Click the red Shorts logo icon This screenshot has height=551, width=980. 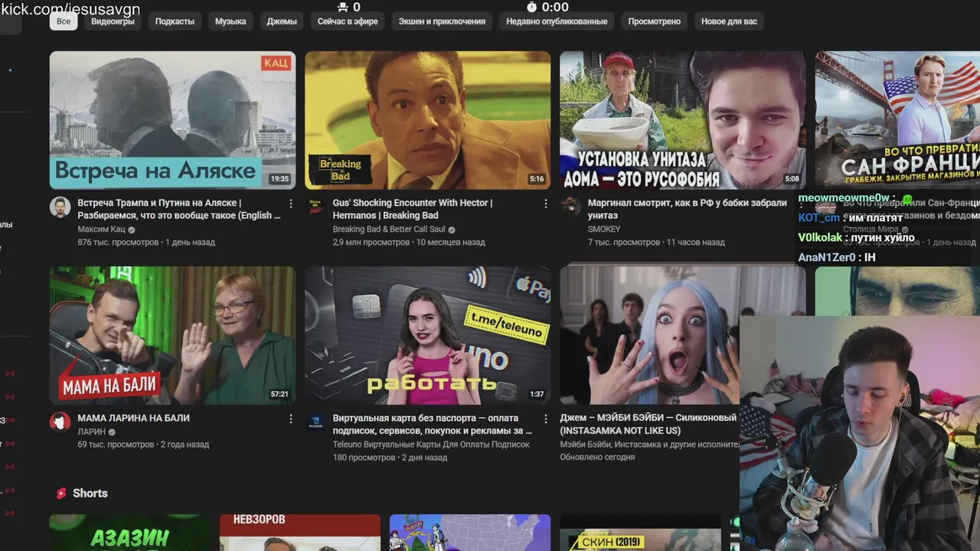[x=61, y=494]
